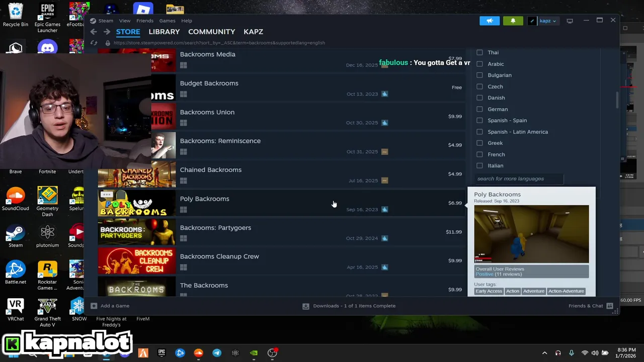Show hidden system tray icons chevron

tap(544, 353)
